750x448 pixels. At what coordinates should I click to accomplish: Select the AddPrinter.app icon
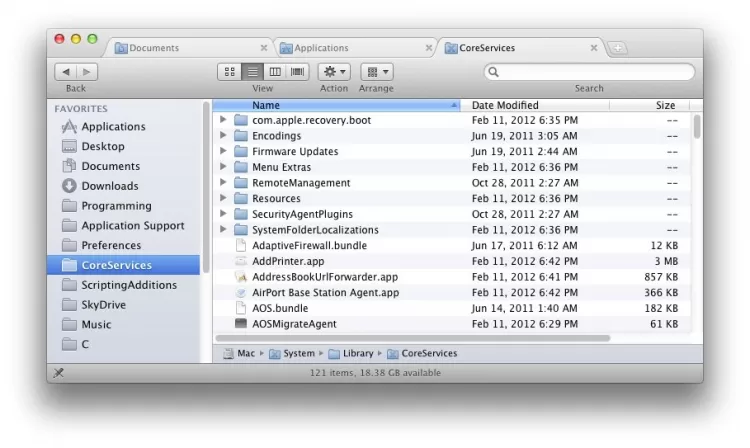coord(241,261)
